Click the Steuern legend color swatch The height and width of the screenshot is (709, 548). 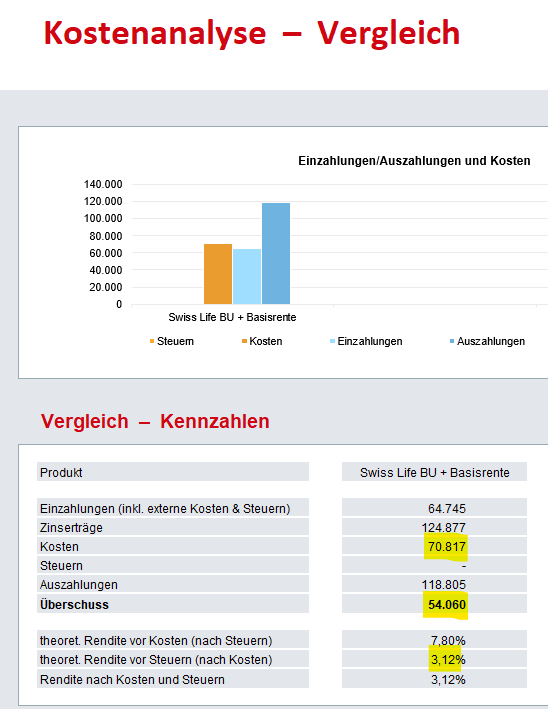[x=152, y=341]
